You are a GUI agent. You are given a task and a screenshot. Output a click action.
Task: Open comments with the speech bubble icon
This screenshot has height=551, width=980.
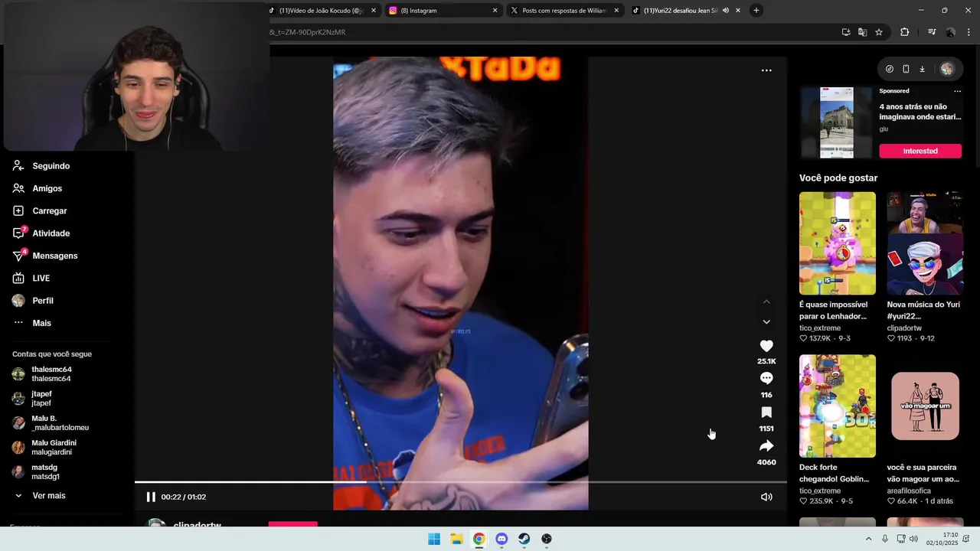pyautogui.click(x=766, y=379)
